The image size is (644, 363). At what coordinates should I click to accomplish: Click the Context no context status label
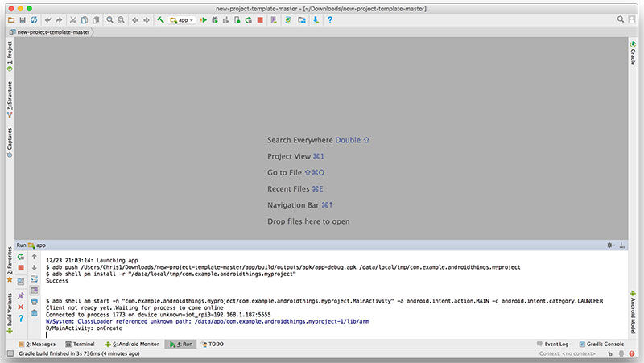(568, 353)
